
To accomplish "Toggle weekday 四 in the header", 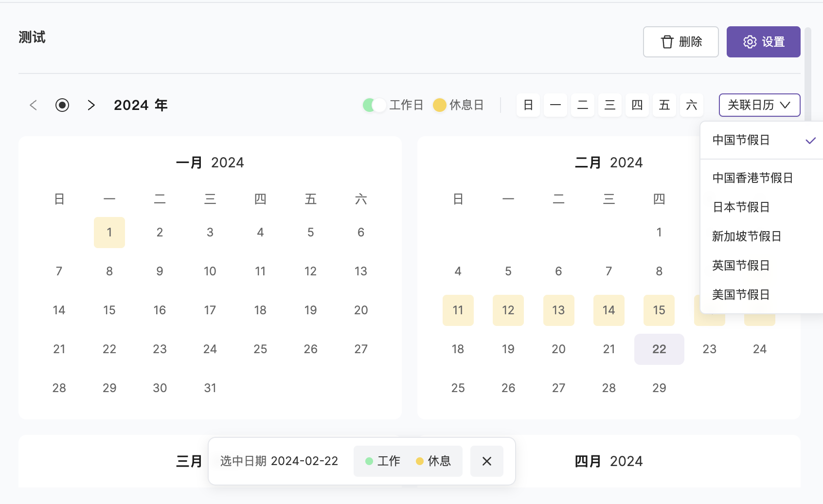I will (x=637, y=105).
